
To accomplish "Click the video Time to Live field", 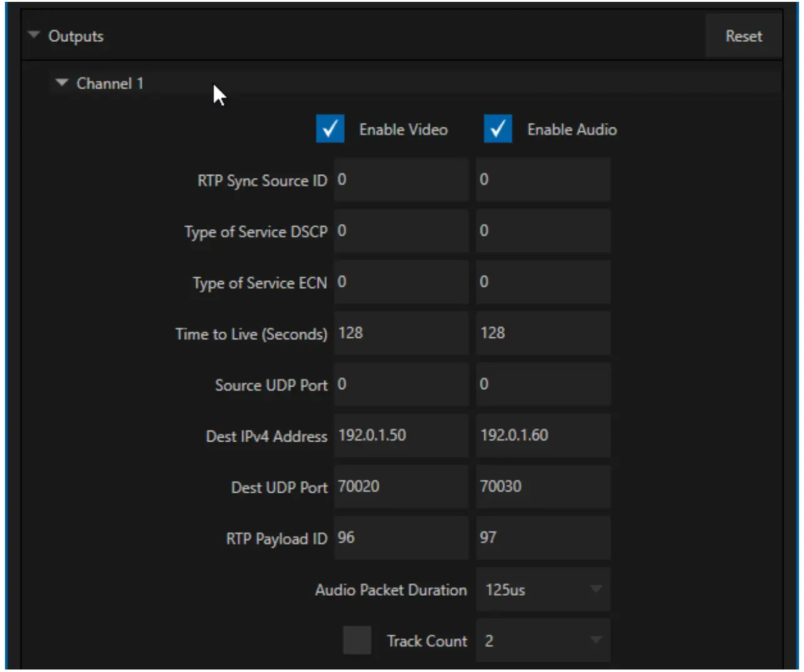I will point(400,333).
